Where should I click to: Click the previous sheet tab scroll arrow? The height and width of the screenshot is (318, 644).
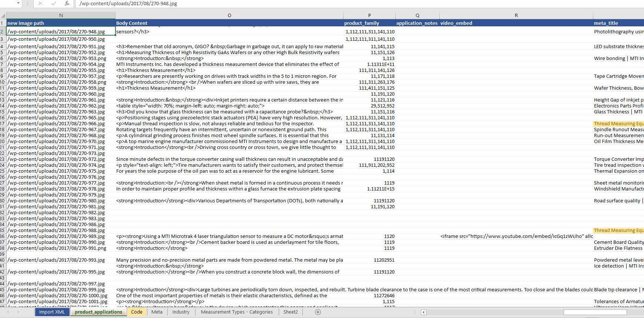(x=8, y=312)
